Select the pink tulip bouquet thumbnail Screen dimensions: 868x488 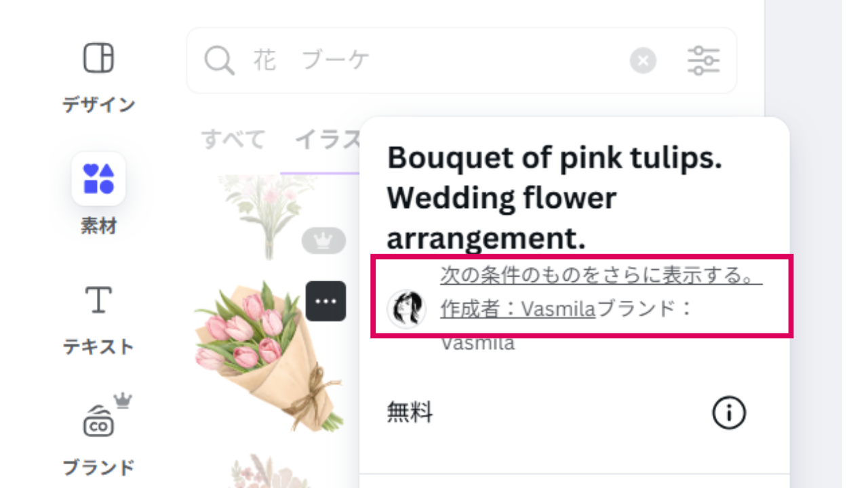[x=270, y=356]
